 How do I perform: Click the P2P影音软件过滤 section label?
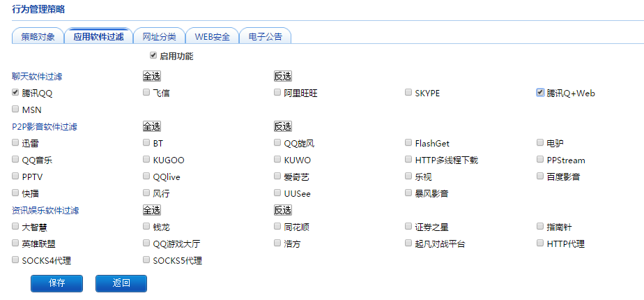[x=45, y=126]
